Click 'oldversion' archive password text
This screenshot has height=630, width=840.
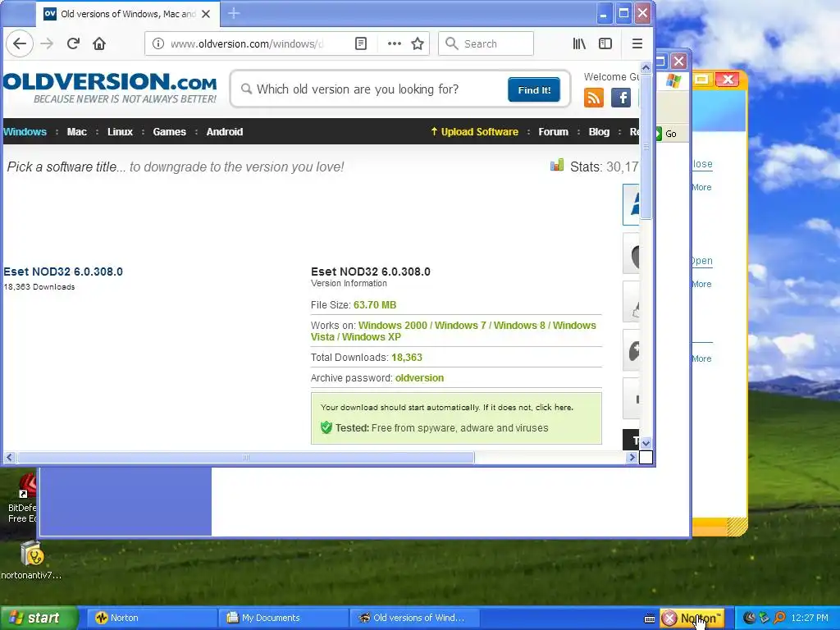pyautogui.click(x=419, y=377)
